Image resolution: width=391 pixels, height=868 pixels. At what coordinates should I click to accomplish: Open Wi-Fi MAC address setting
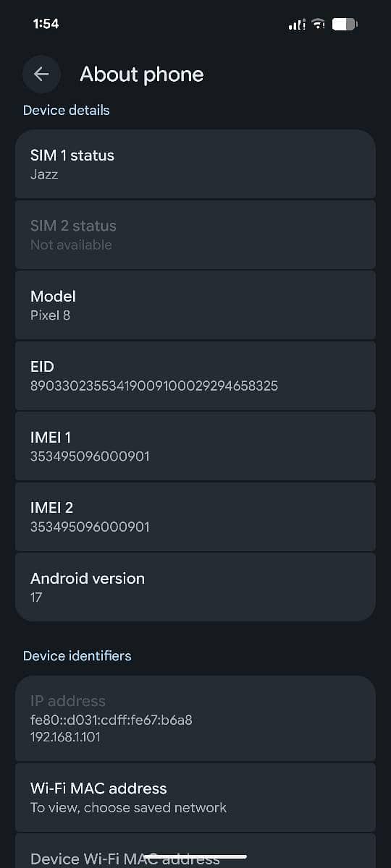pos(195,797)
